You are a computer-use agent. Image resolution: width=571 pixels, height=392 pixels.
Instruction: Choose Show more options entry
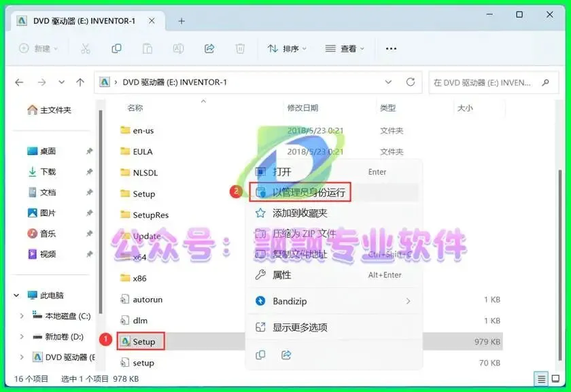click(x=334, y=327)
